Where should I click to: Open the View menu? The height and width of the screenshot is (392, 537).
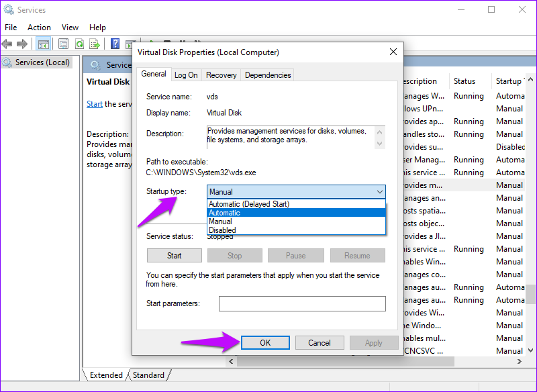[x=70, y=28]
